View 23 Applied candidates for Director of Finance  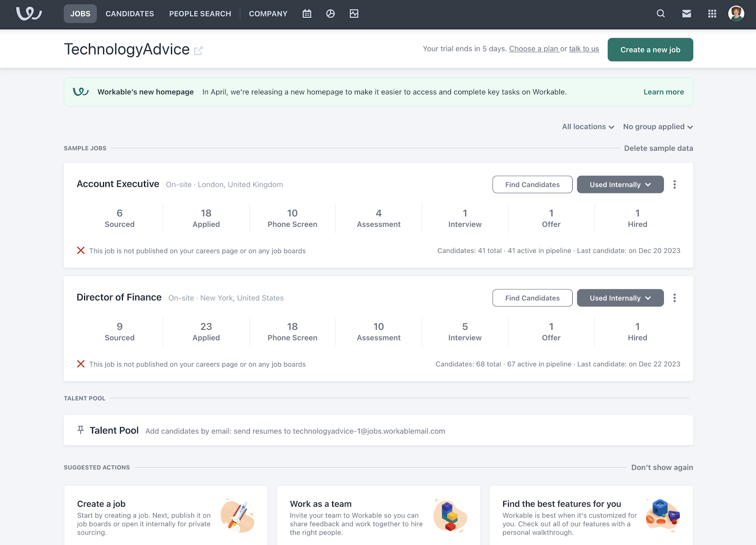(206, 332)
